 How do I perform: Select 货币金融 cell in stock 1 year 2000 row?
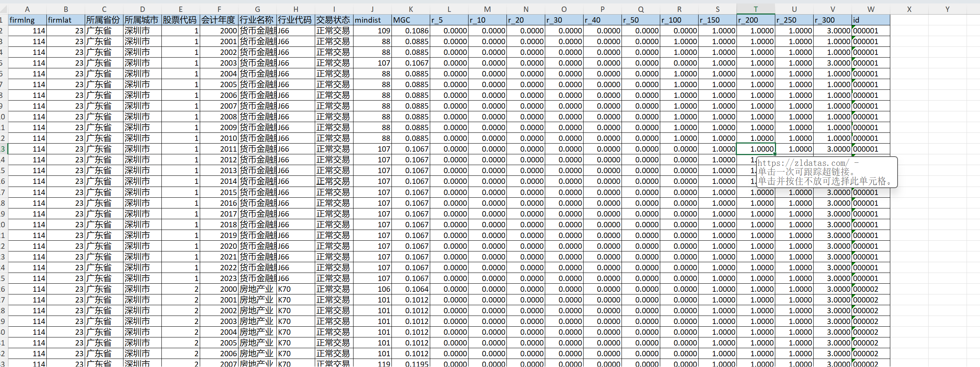point(257,31)
